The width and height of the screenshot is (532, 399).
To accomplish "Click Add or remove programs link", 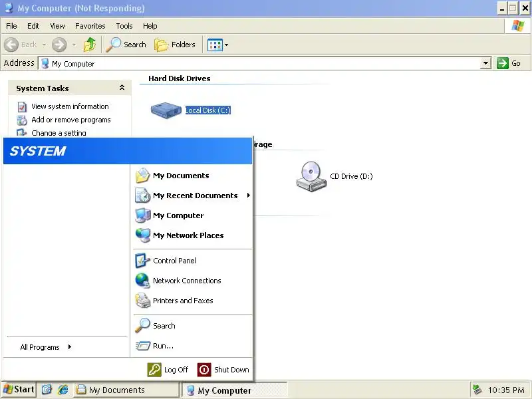I will click(x=71, y=120).
